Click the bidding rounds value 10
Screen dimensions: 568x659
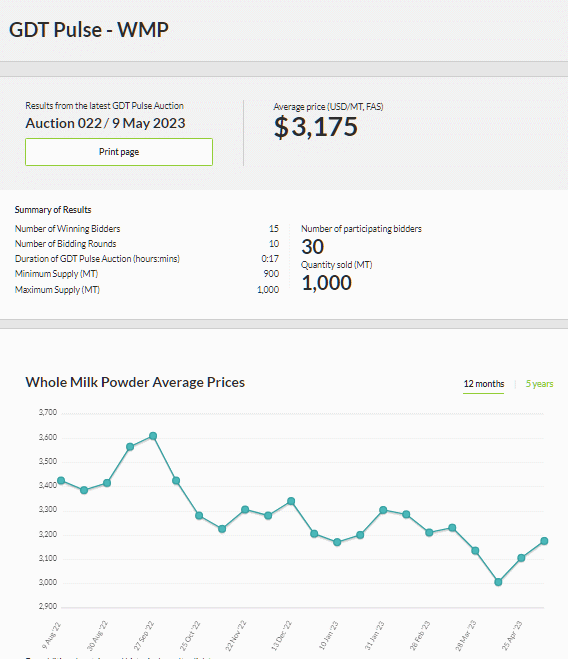pos(274,244)
